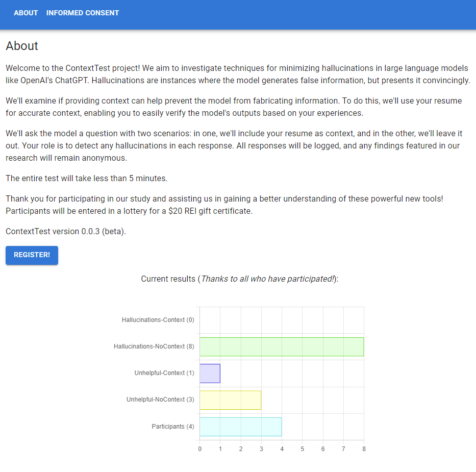Screen dimensions: 476x472
Task: Click the Unhelpful-NoContext (3) axis label
Action: (x=160, y=400)
